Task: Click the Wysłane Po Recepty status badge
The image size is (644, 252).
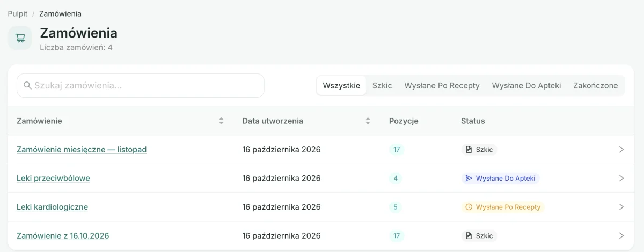Action: (502, 207)
